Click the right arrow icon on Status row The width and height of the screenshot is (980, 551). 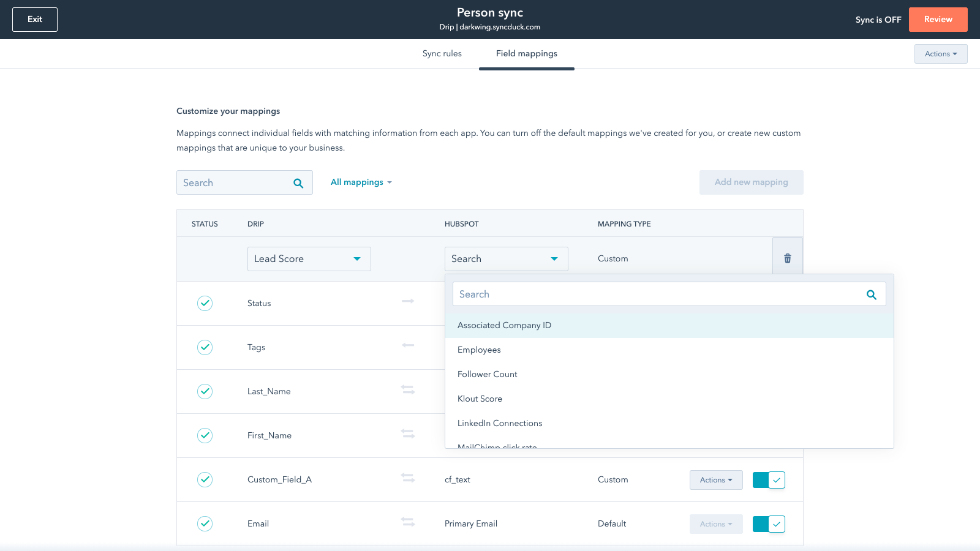[x=408, y=301]
